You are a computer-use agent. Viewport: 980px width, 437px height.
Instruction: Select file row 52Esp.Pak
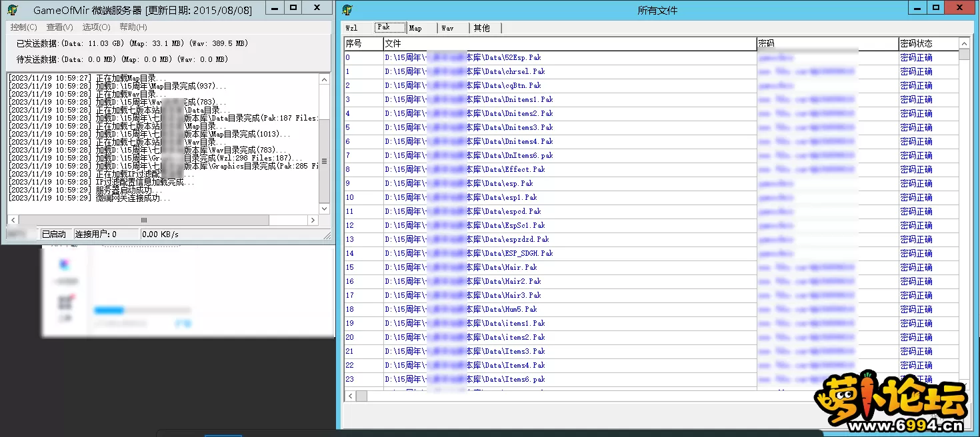pos(651,57)
